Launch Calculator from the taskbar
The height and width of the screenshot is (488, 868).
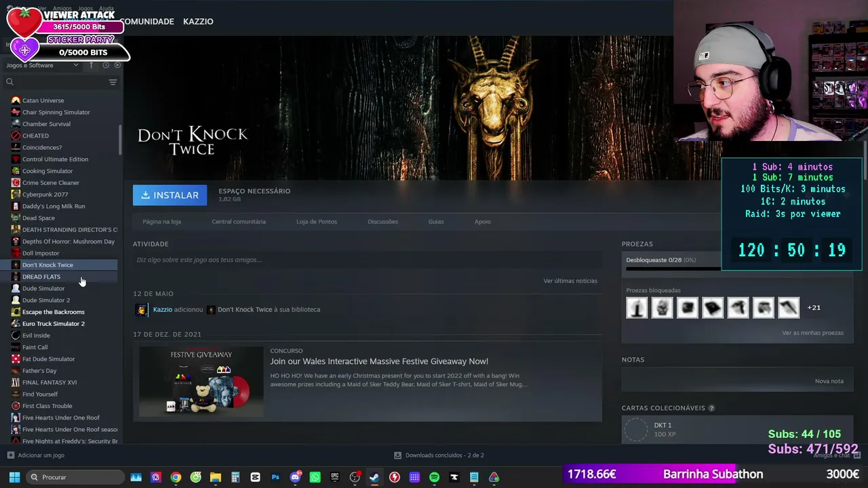coord(235,477)
